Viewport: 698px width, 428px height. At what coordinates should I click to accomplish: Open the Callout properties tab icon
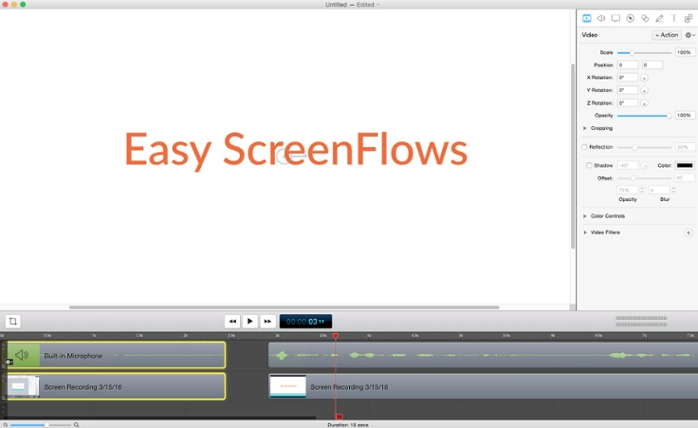(x=630, y=18)
